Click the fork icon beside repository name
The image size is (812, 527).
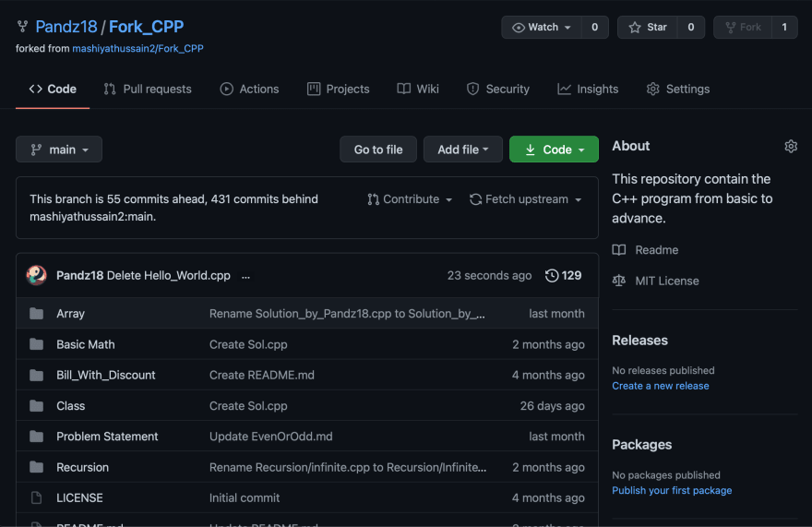click(x=22, y=27)
